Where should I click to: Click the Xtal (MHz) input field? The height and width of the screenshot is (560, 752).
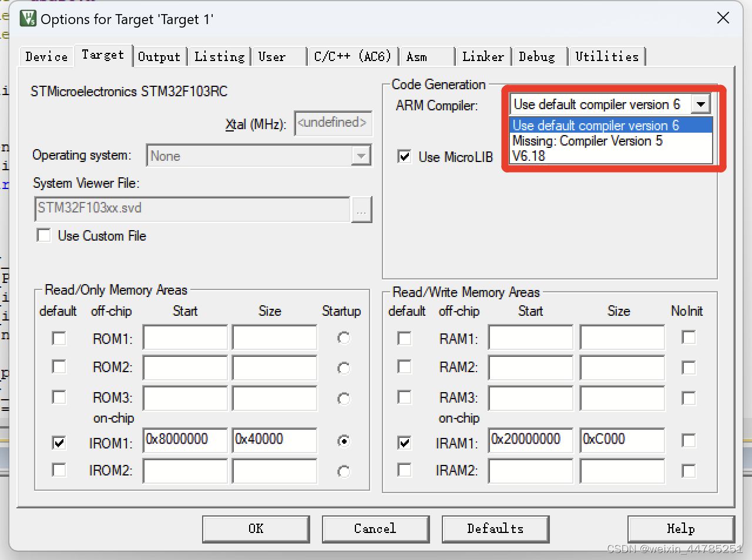point(333,123)
